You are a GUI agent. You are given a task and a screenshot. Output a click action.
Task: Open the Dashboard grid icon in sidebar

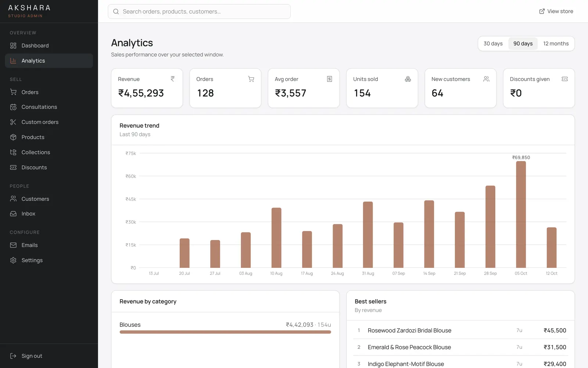[x=13, y=46]
